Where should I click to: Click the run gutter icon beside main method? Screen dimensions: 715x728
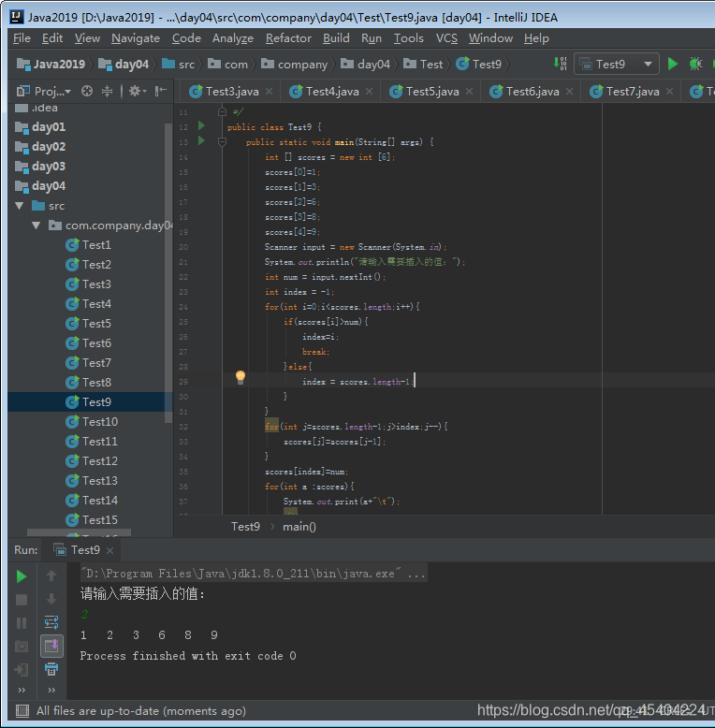[201, 140]
